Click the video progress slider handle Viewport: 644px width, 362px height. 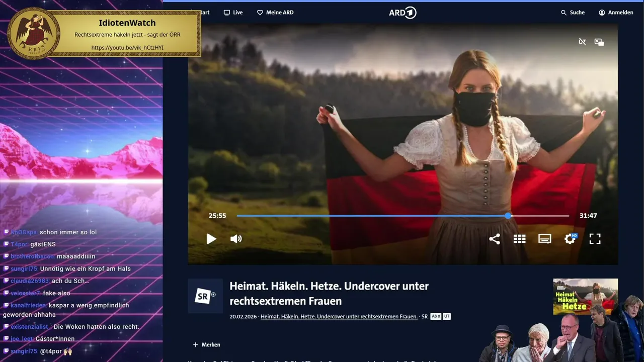click(x=508, y=216)
